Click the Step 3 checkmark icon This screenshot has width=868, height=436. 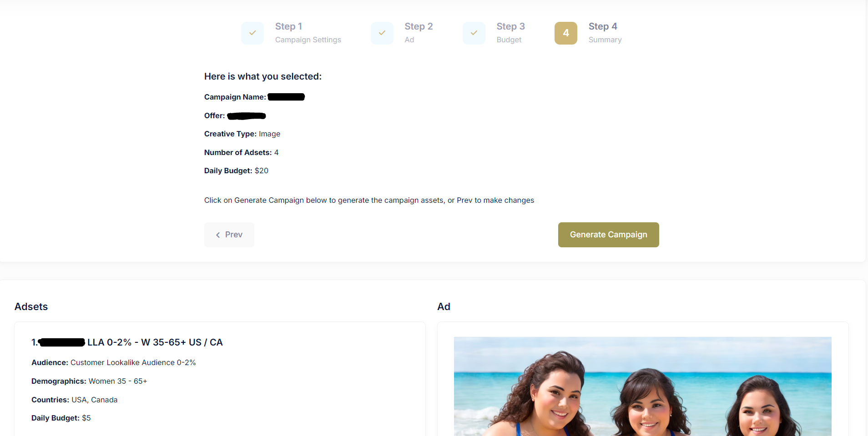click(474, 33)
